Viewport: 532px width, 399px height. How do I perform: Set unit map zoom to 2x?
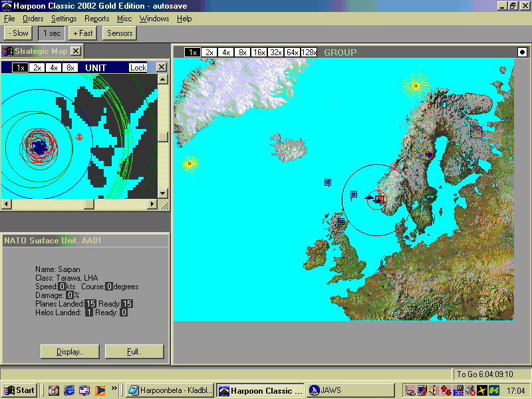[37, 68]
